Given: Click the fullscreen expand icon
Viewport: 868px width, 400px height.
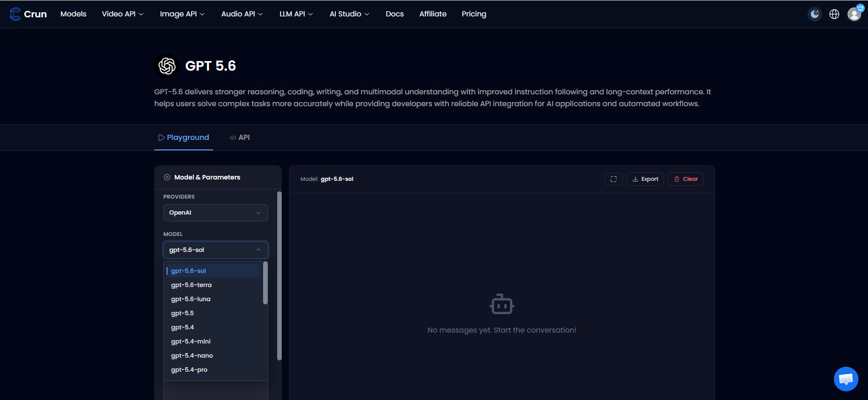Looking at the screenshot, I should [614, 179].
